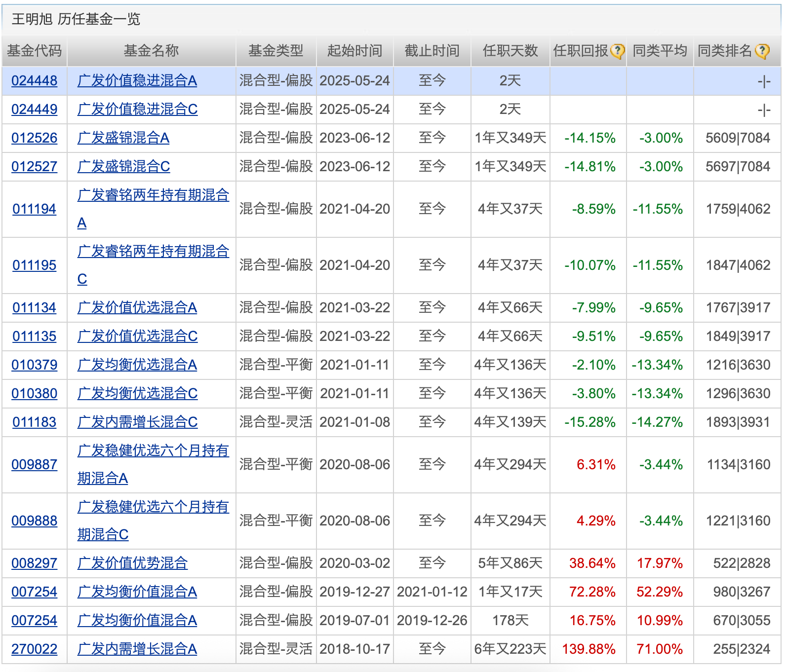The width and height of the screenshot is (785, 672).
Task: Open 广发均衡价值混合A in the 2019-07-01 row
Action: coord(137,621)
